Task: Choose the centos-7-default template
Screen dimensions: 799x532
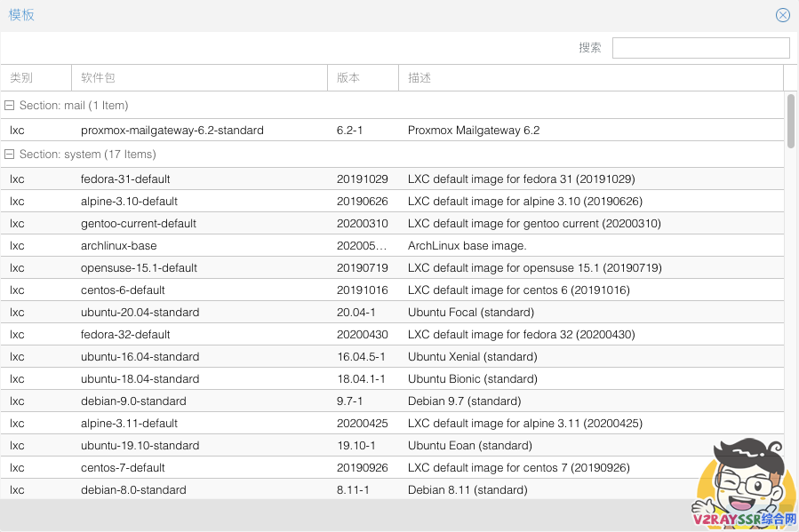Action: pyautogui.click(x=123, y=468)
